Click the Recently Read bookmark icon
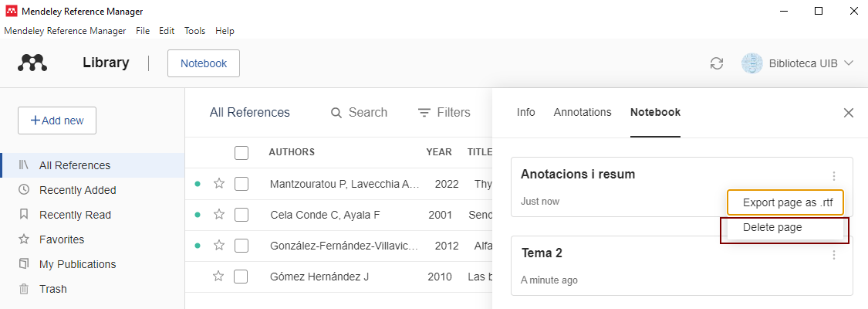The height and width of the screenshot is (309, 868). [24, 214]
